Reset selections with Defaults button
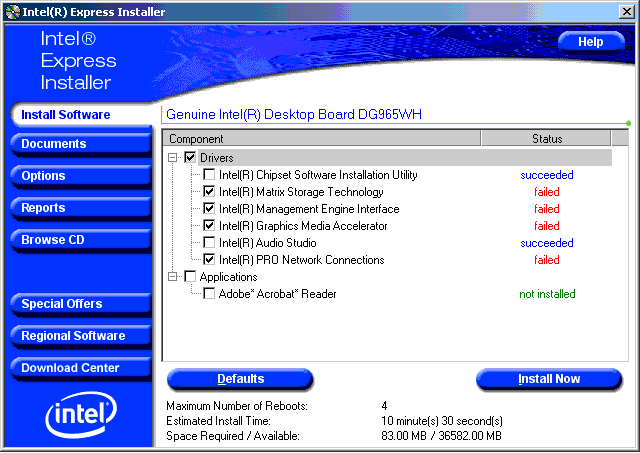This screenshot has height=453, width=640. click(240, 379)
